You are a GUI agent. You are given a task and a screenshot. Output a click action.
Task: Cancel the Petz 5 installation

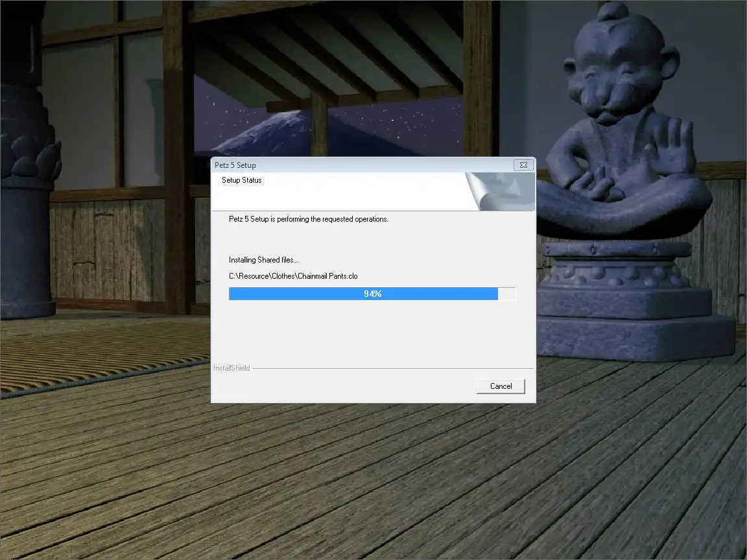(x=501, y=386)
